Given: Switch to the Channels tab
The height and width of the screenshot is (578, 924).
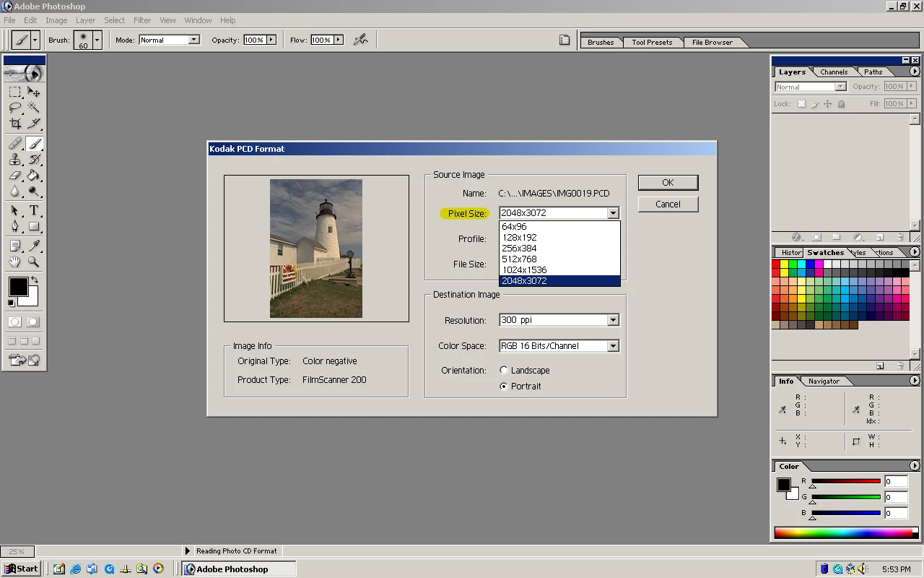Looking at the screenshot, I should 834,72.
